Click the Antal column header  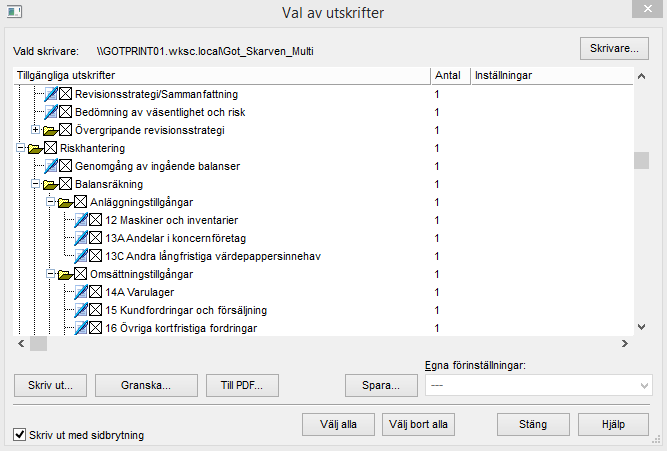[x=447, y=75]
